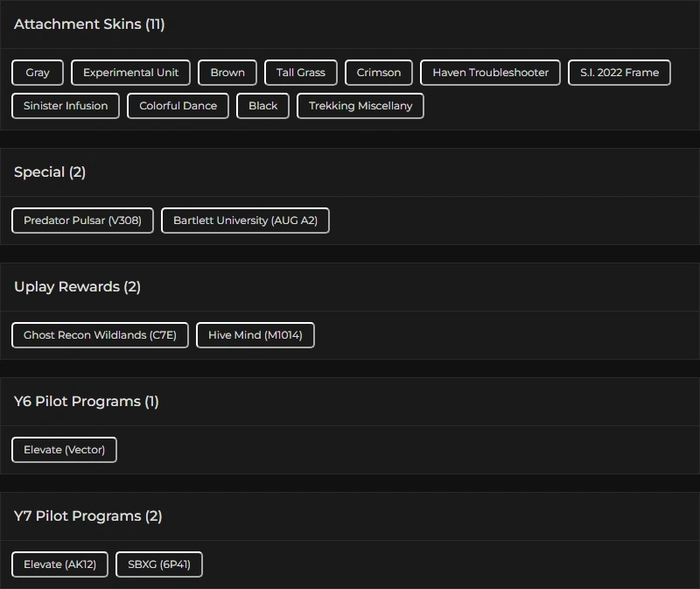The height and width of the screenshot is (589, 700).
Task: Select the Black attachment skin
Action: [263, 106]
